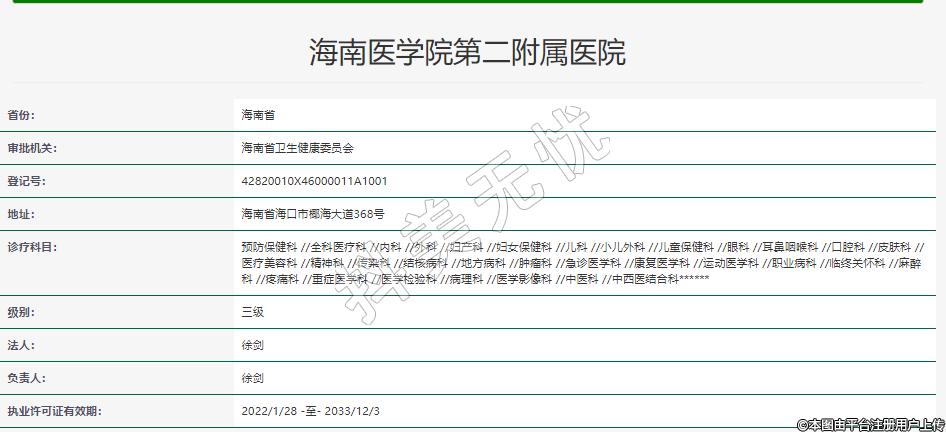Click 徐剑 in the 法人 row

click(252, 345)
